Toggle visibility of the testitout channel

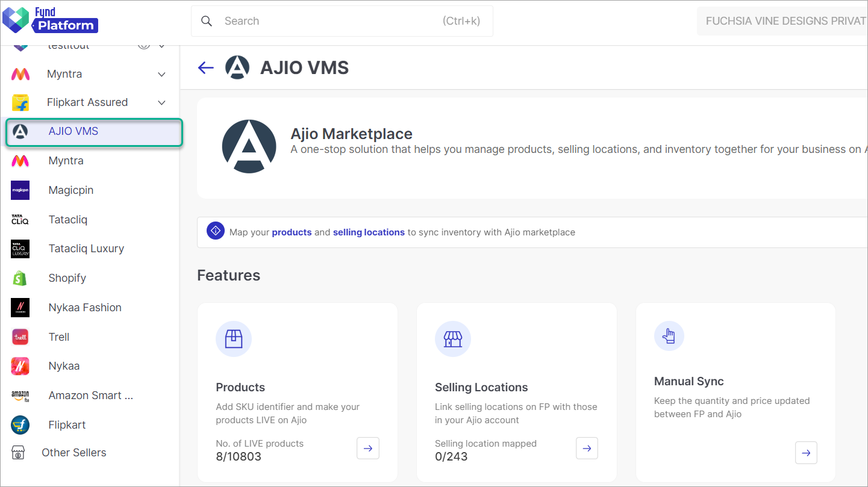pos(143,45)
